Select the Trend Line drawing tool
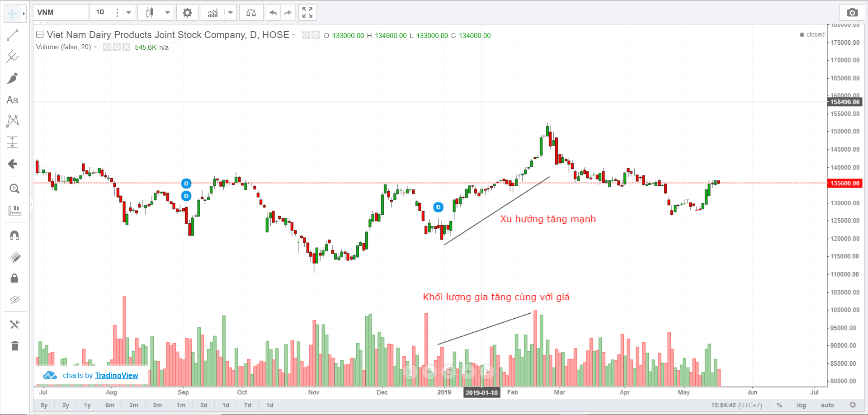 pos(13,35)
